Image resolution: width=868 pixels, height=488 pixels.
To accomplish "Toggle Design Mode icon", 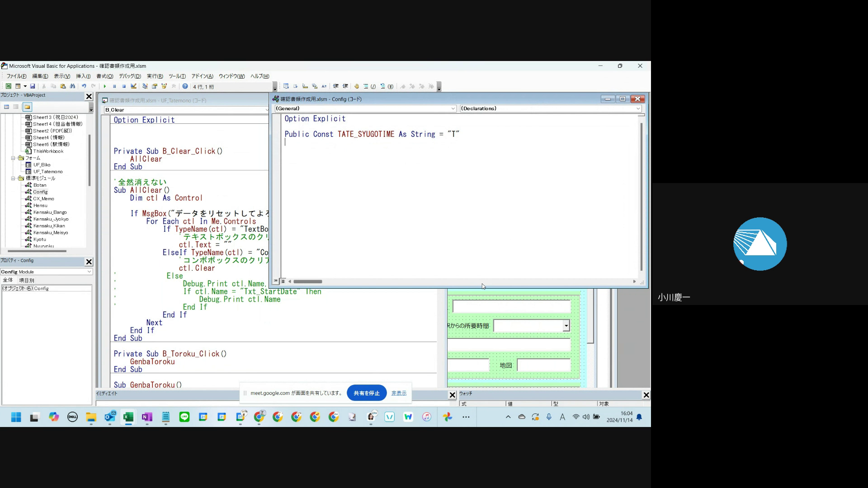I will [134, 86].
